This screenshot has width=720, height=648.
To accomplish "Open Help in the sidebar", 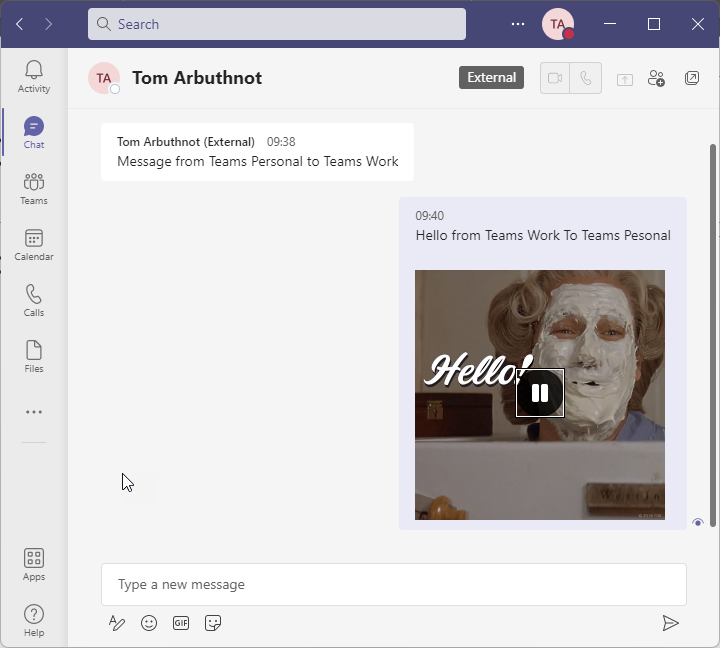I will [34, 620].
